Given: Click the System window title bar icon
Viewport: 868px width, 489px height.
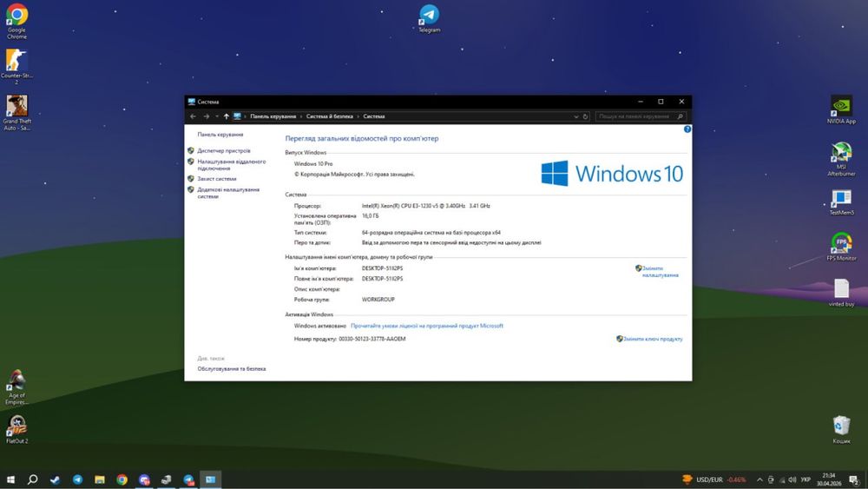Looking at the screenshot, I should 192,102.
